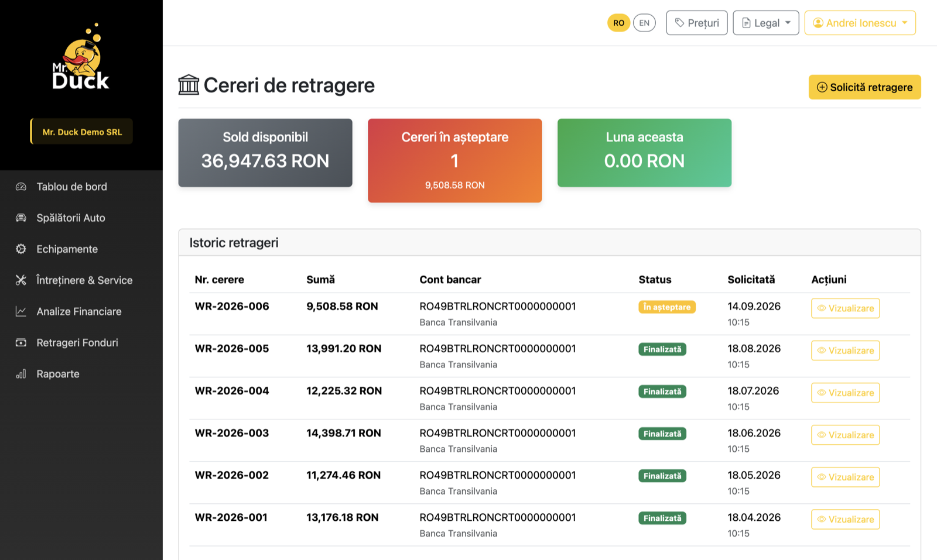Click the Solicită retragere button
937x560 pixels.
point(864,87)
